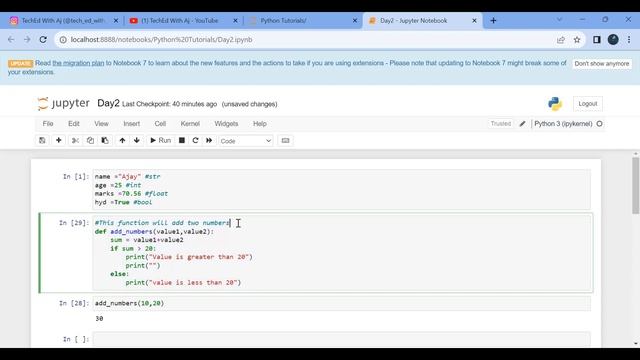Open the Edit menu
Screen dimensions: 640x360
(74, 124)
